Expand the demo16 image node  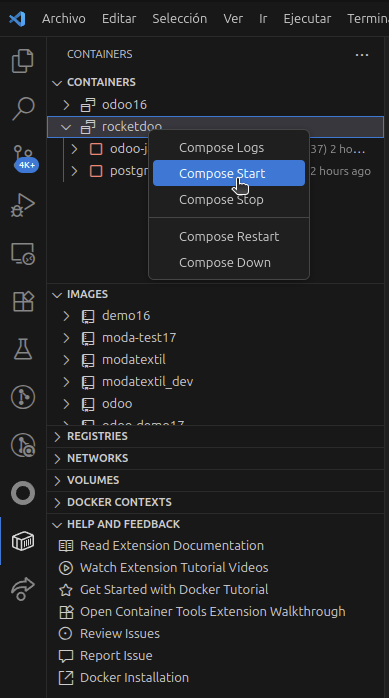point(66,316)
